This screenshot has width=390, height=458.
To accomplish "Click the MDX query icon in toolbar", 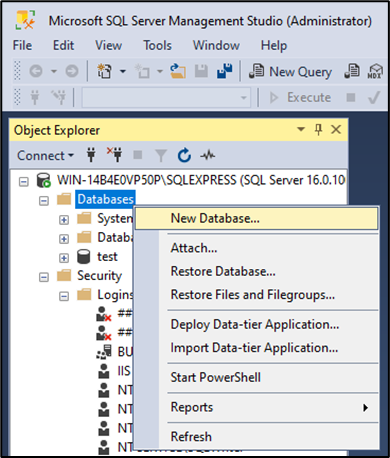I will coord(375,71).
